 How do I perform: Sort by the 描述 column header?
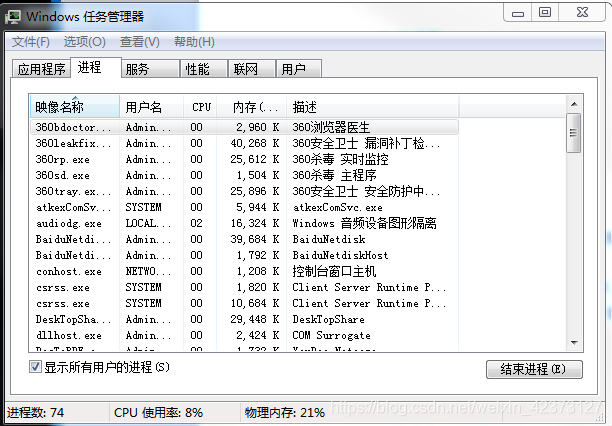pyautogui.click(x=373, y=107)
